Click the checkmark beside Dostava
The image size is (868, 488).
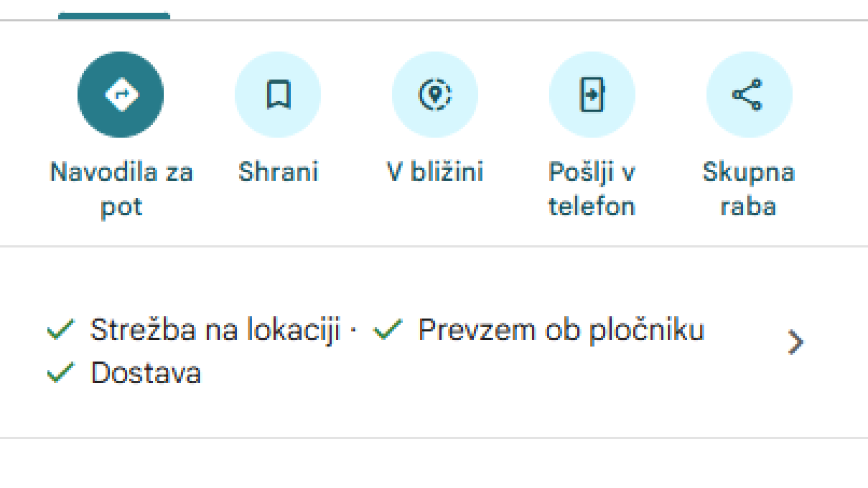pyautogui.click(x=61, y=373)
